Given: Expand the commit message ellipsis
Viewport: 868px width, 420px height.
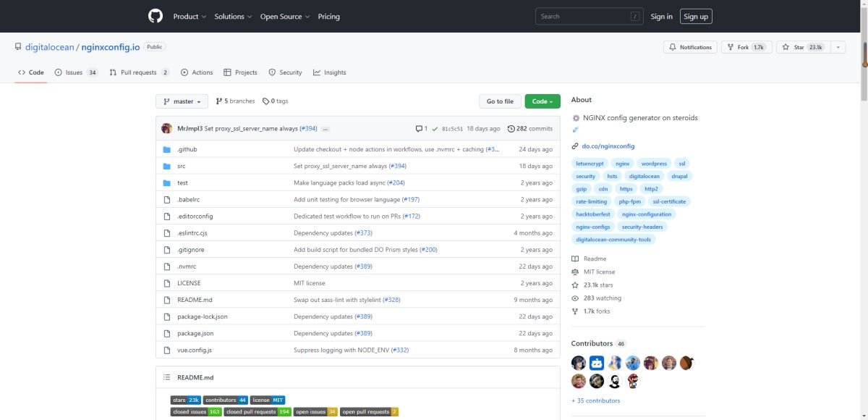Looking at the screenshot, I should point(325,129).
